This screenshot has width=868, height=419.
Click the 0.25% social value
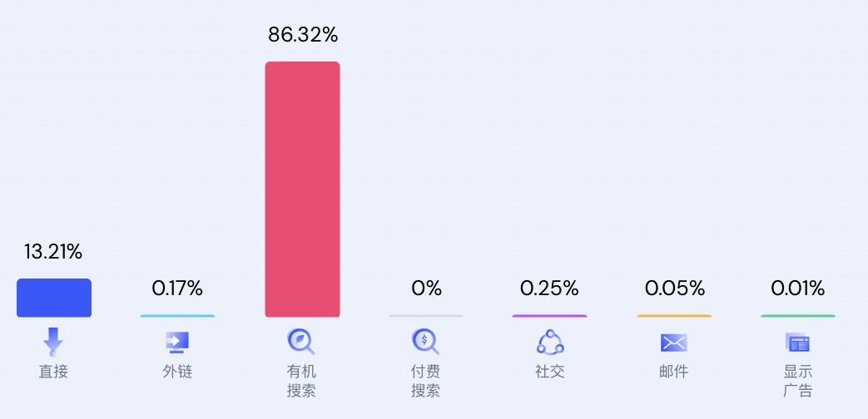pos(549,288)
